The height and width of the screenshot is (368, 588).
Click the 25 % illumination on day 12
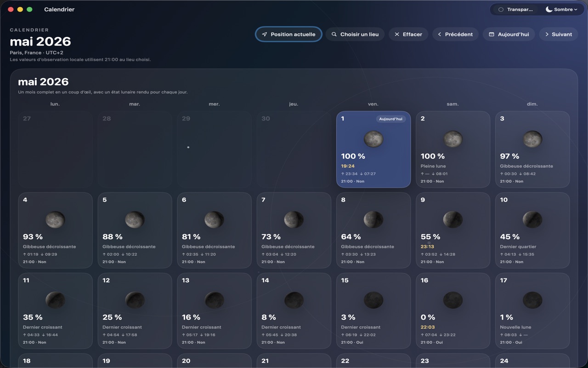(x=112, y=317)
